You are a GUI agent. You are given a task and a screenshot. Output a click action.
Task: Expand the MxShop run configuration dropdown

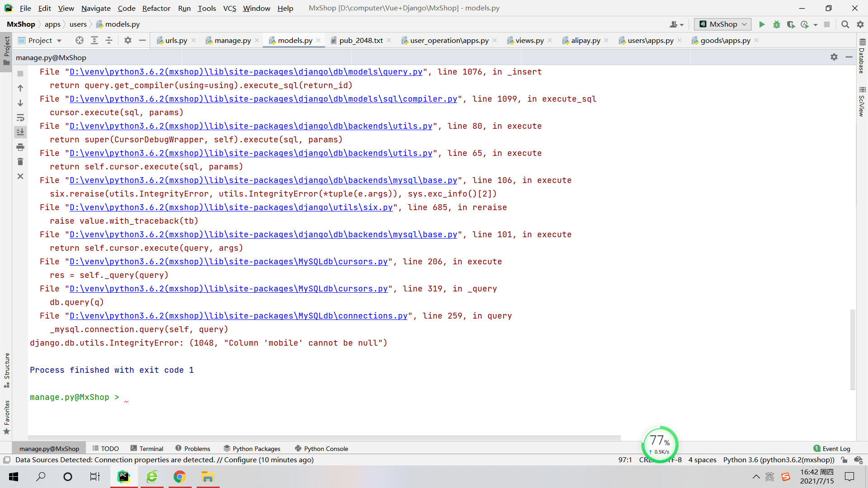click(x=722, y=24)
